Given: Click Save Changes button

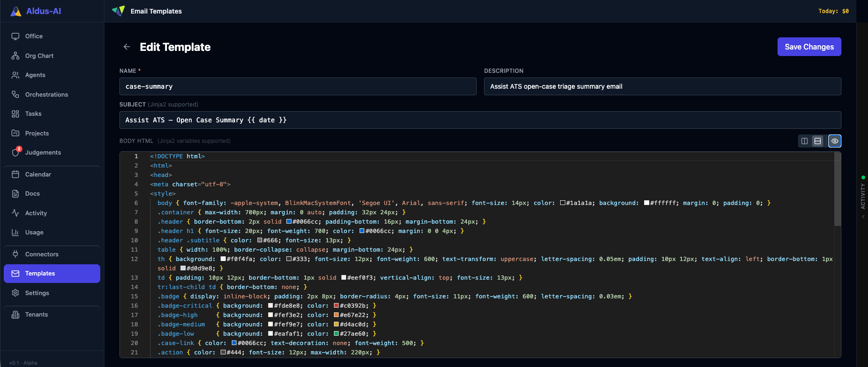Looking at the screenshot, I should pos(809,47).
